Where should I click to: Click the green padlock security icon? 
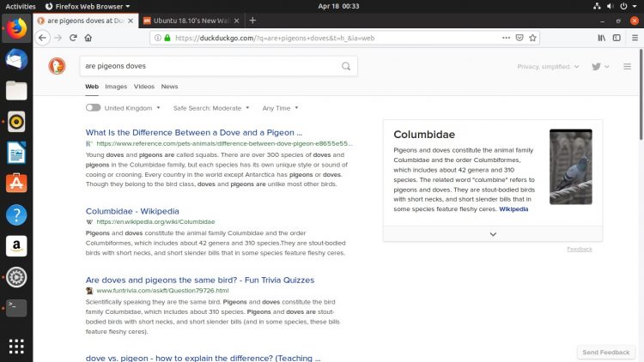(x=167, y=38)
